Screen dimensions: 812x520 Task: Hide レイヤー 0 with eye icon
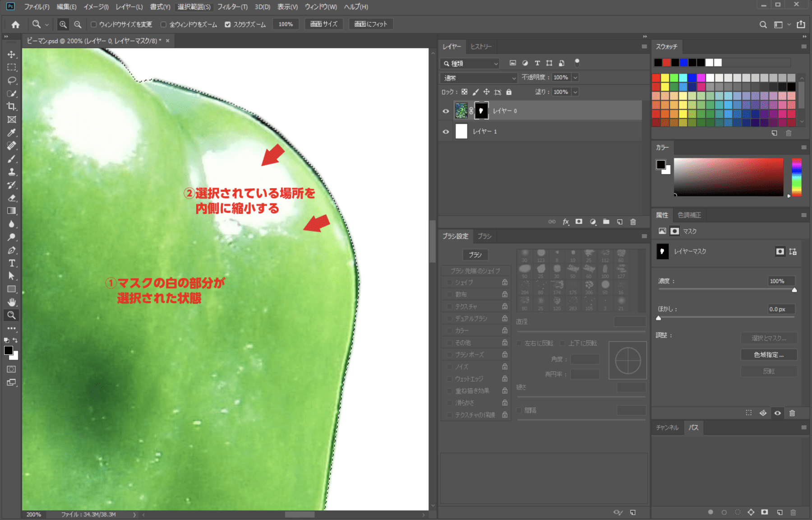point(446,111)
